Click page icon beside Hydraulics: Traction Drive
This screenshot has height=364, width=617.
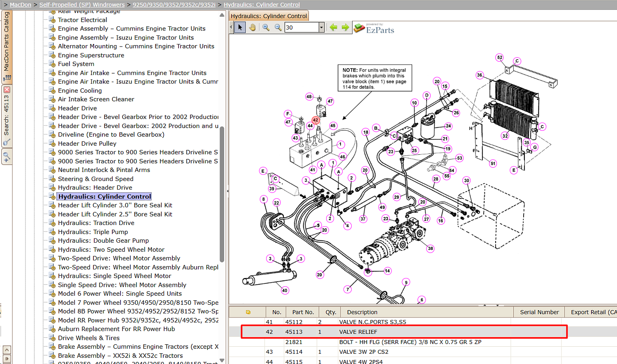click(52, 223)
